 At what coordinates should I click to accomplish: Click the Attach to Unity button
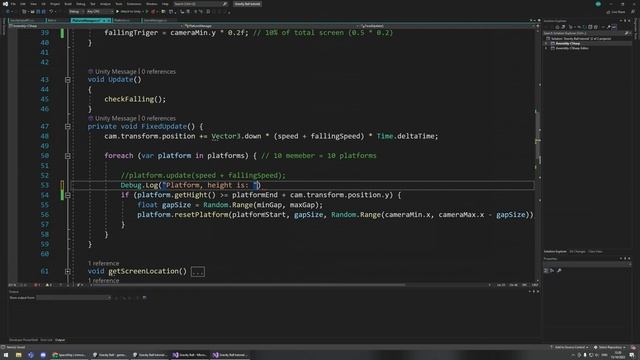tap(131, 11)
